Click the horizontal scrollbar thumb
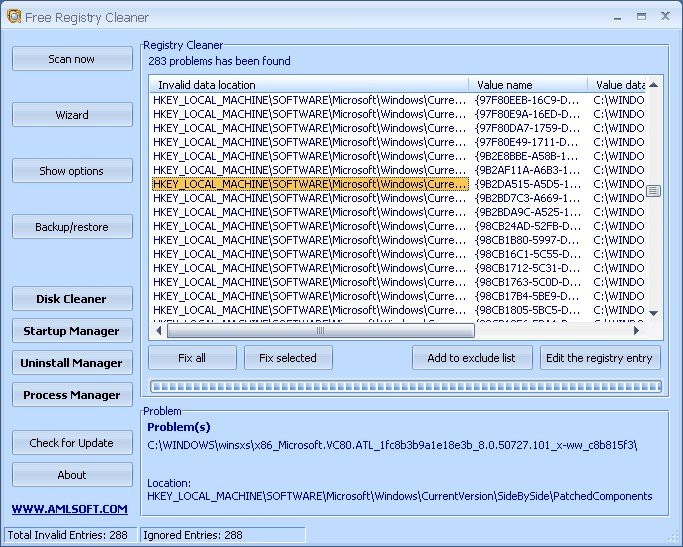 (x=321, y=331)
